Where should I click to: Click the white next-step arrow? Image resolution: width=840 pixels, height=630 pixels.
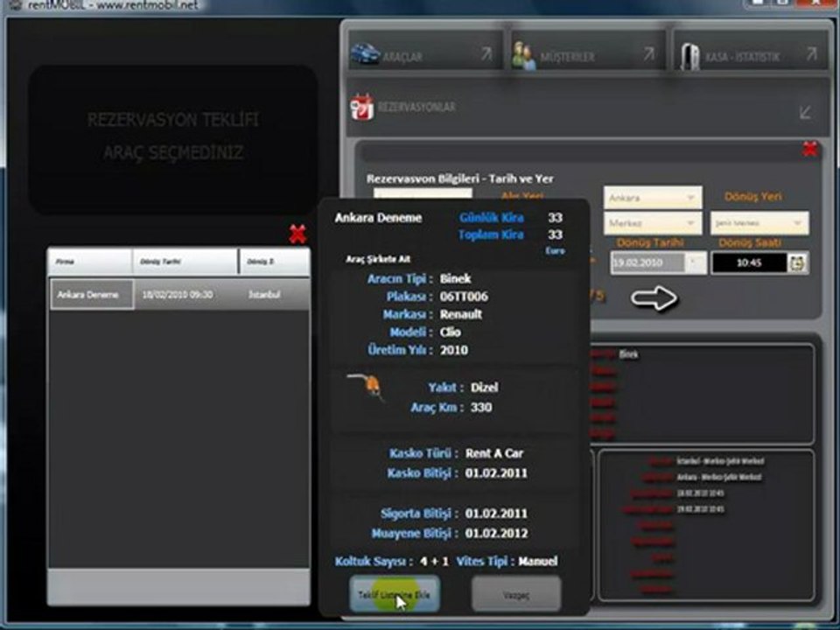[x=654, y=297]
